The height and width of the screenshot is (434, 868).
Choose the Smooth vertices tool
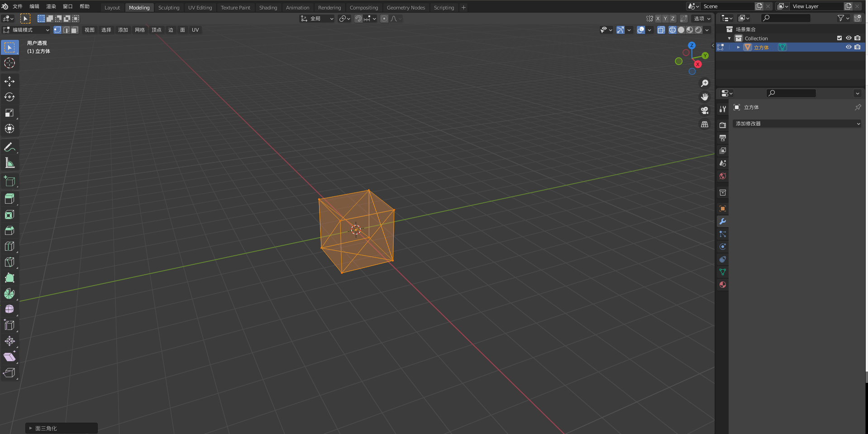click(10, 310)
